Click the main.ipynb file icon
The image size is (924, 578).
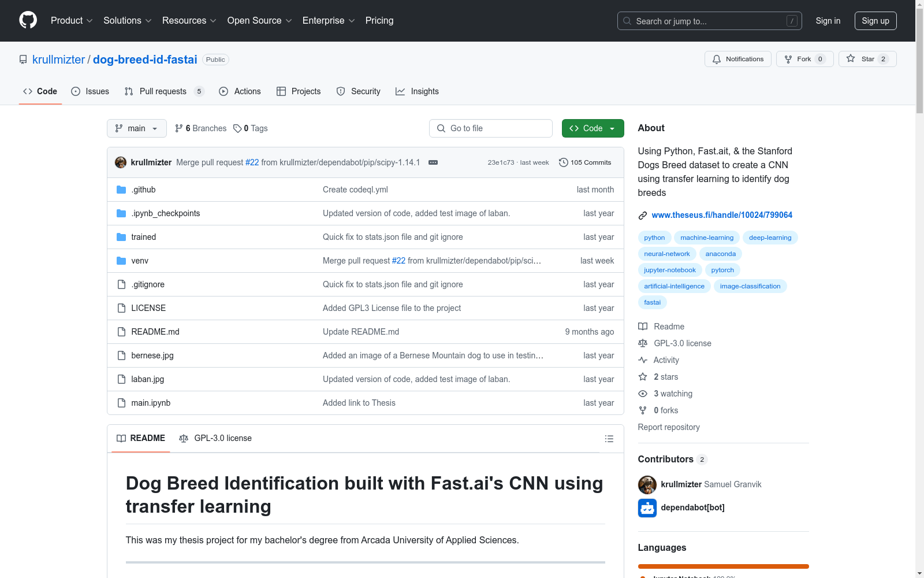click(x=121, y=403)
